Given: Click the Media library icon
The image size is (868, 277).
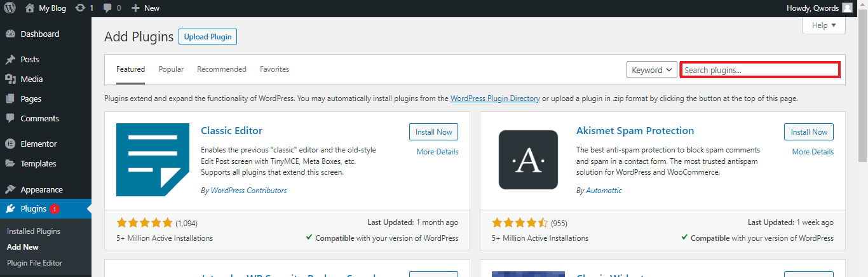Looking at the screenshot, I should pos(10,79).
